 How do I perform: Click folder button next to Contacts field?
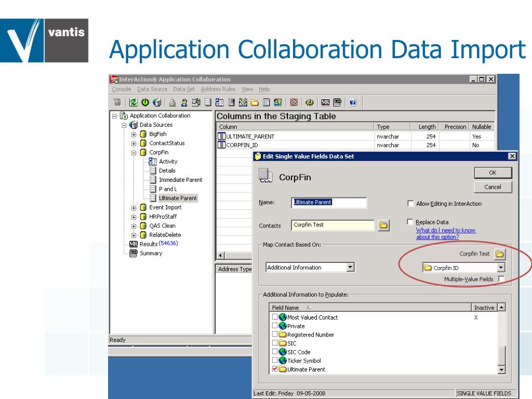coord(383,225)
